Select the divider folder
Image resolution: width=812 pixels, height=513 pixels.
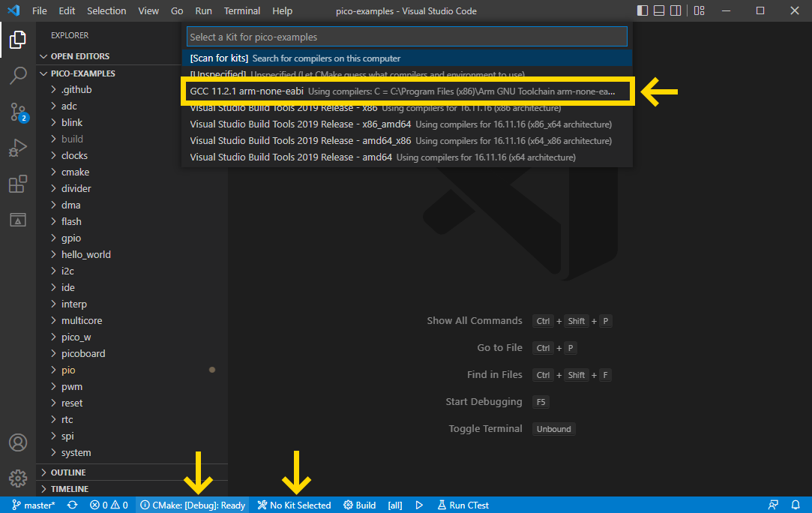[76, 188]
